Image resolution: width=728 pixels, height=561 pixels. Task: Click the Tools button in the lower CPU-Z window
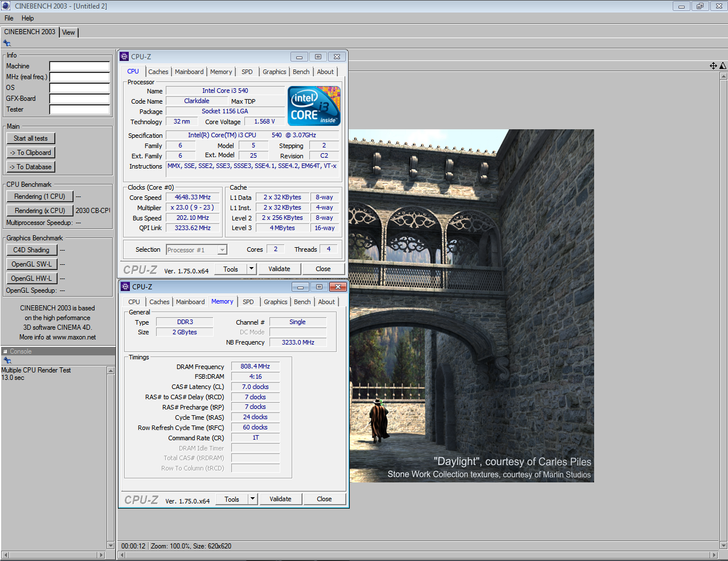(232, 499)
